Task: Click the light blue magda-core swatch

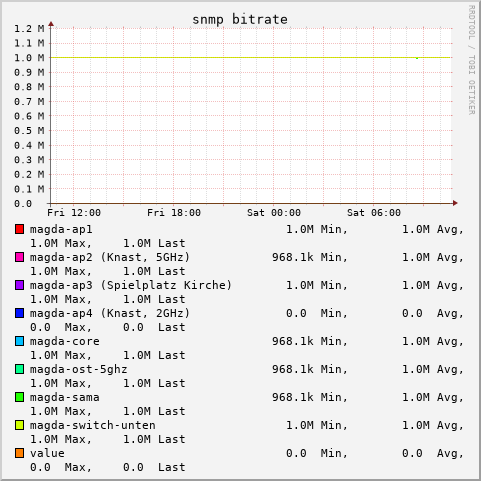Action: tap(19, 341)
